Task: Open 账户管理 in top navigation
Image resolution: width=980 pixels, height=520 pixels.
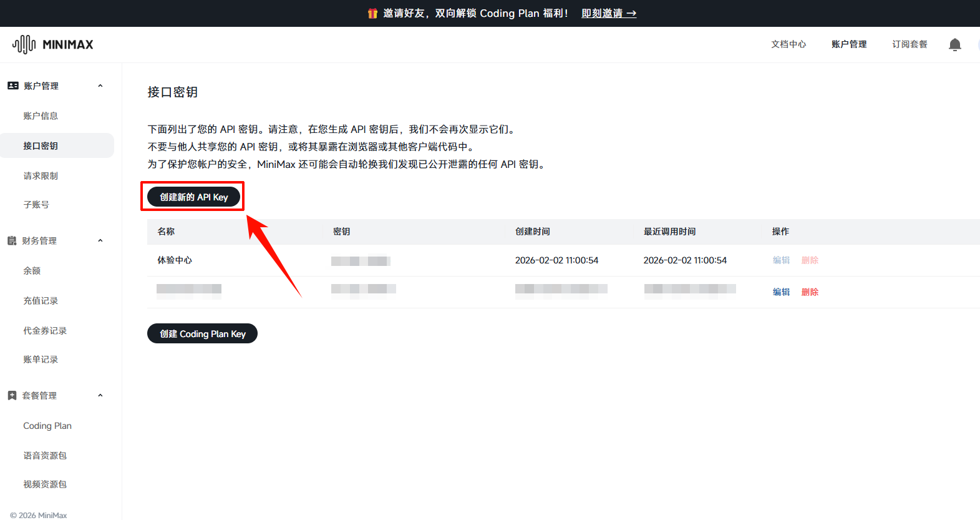Action: [849, 44]
